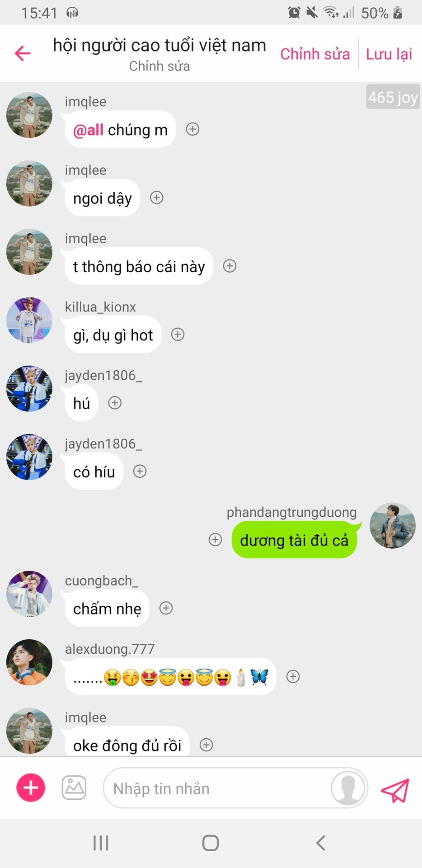Click the "Chỉnh sửa" edit button

point(315,54)
